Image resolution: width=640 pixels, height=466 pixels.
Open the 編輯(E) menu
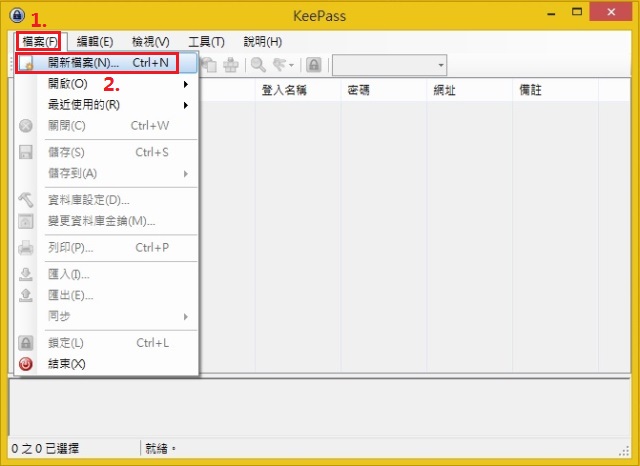[x=95, y=42]
